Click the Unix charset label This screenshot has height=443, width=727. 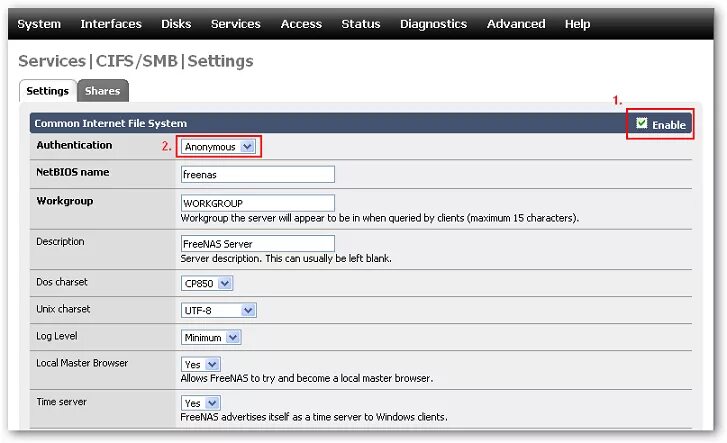coord(63,308)
